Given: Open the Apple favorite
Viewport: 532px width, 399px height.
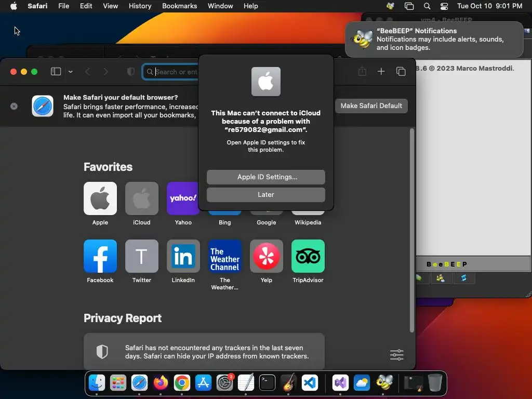Looking at the screenshot, I should coord(100,198).
